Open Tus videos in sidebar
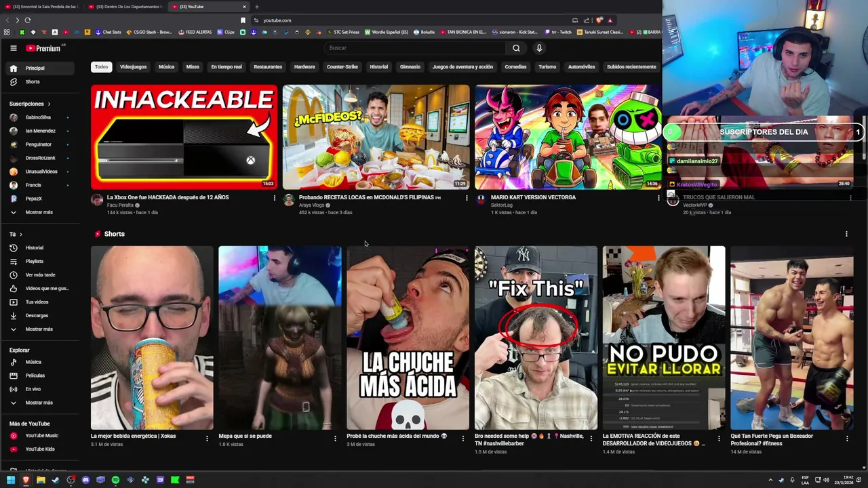This screenshot has height=488, width=868. pyautogui.click(x=39, y=302)
